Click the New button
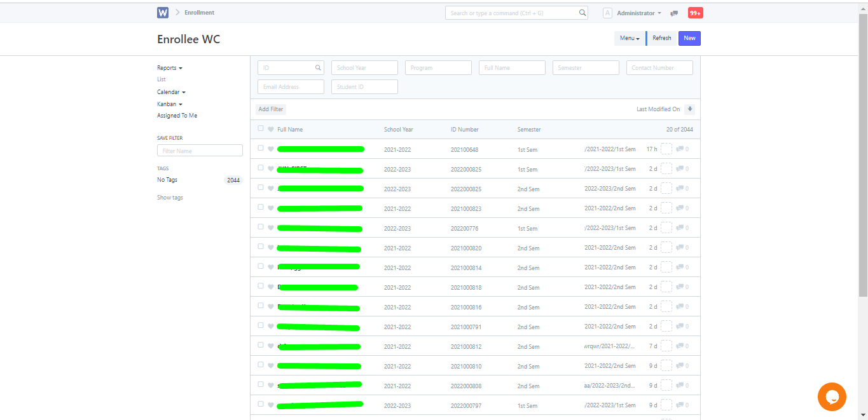Viewport: 868px width, 420px height. 689,38
